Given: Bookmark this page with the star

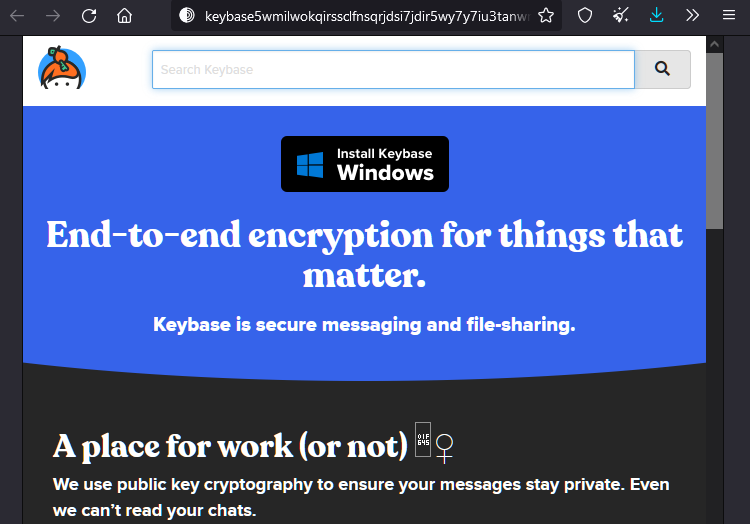Looking at the screenshot, I should [x=546, y=16].
